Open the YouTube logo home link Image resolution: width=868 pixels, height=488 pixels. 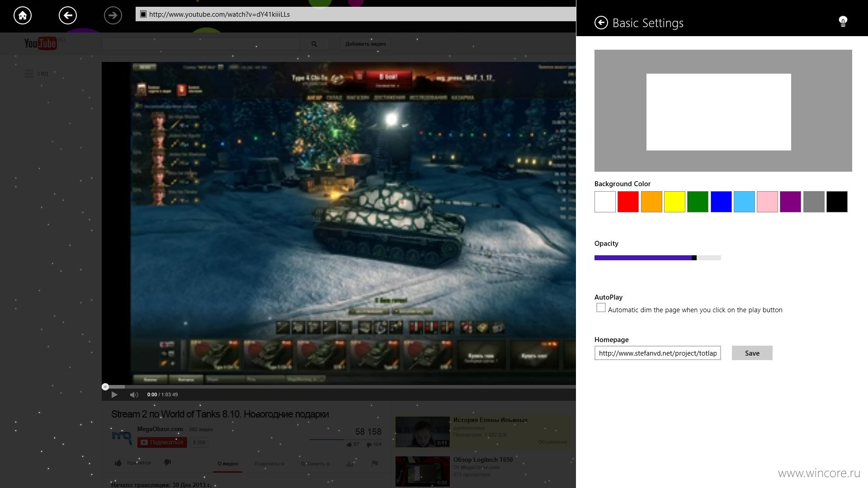(x=40, y=43)
